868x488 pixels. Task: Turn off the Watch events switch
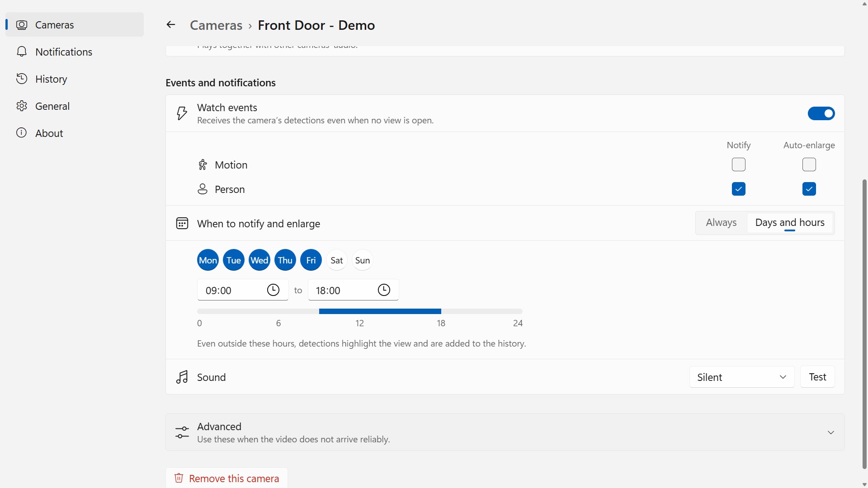821,113
